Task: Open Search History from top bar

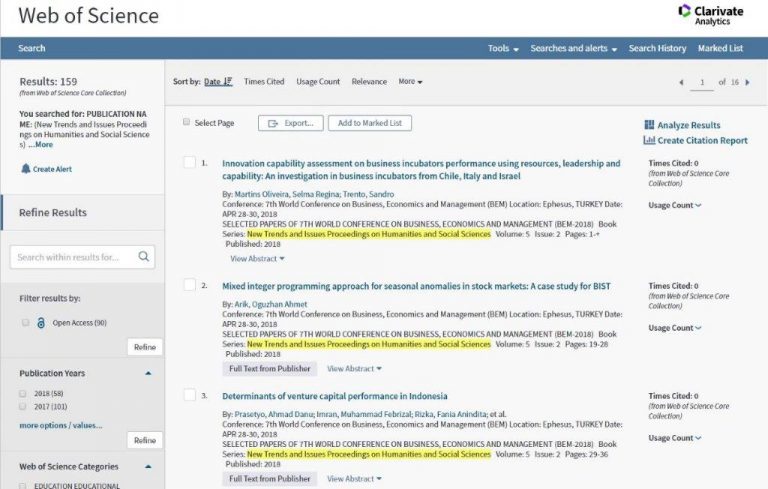Action: [657, 48]
